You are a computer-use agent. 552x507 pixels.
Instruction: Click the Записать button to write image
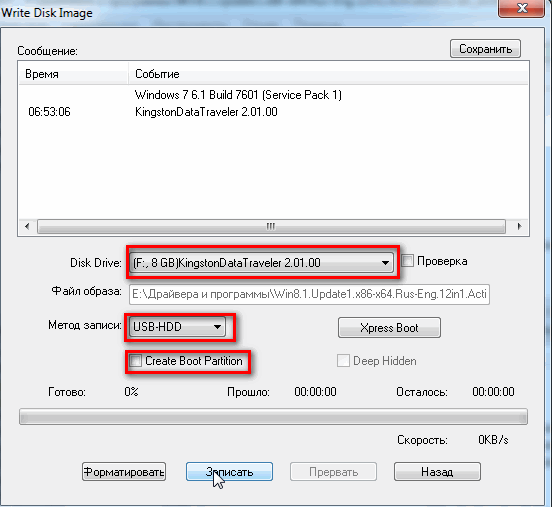229,471
